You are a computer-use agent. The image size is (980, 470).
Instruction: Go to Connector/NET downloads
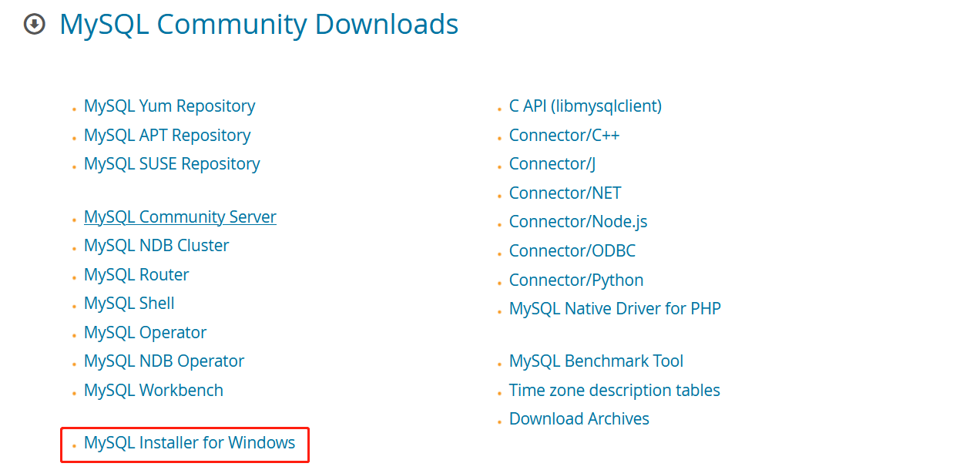pyautogui.click(x=565, y=193)
